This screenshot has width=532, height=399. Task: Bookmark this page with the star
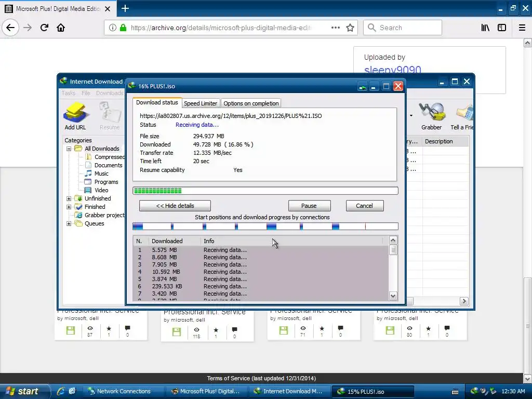350,28
